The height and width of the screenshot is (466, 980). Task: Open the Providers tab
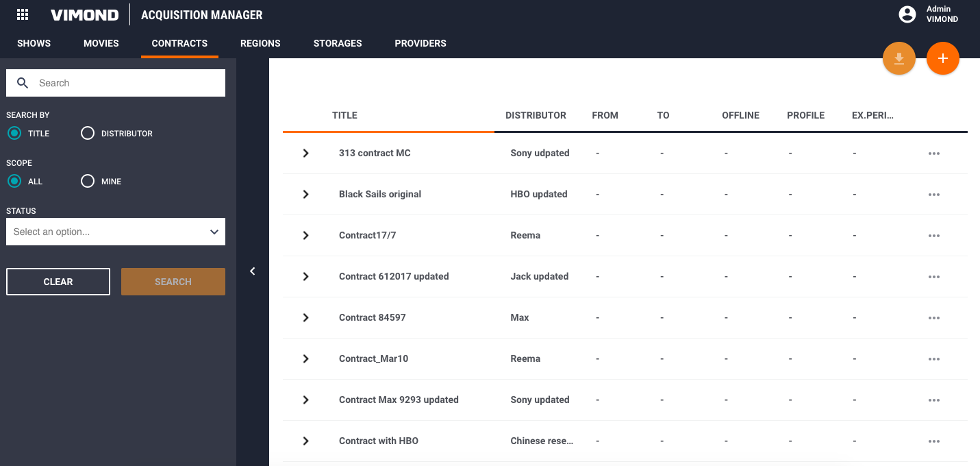(x=420, y=43)
